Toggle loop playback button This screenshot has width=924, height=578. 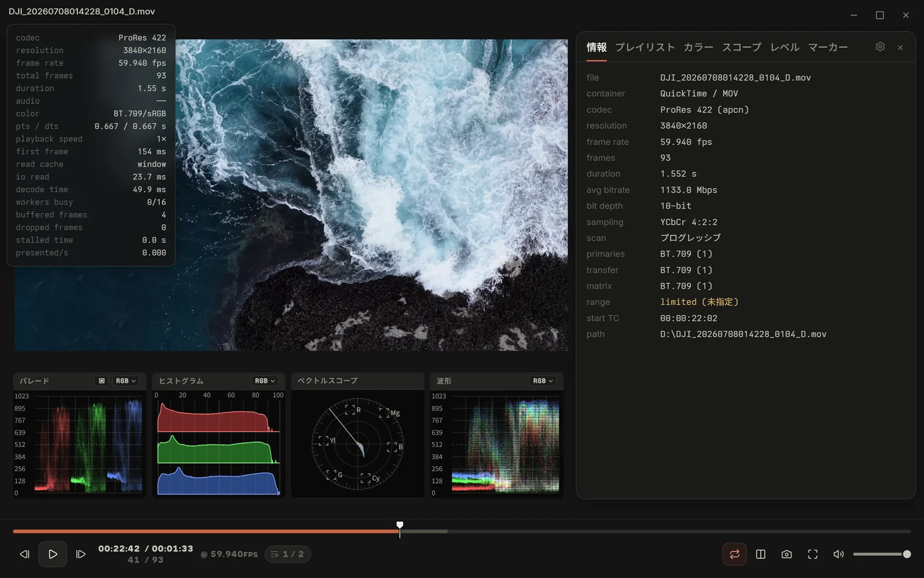pos(735,554)
